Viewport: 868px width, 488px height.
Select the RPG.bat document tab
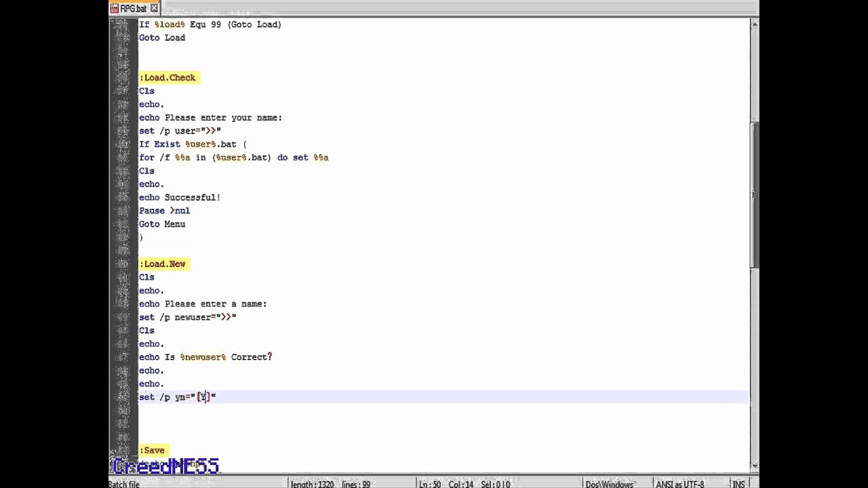(134, 8)
